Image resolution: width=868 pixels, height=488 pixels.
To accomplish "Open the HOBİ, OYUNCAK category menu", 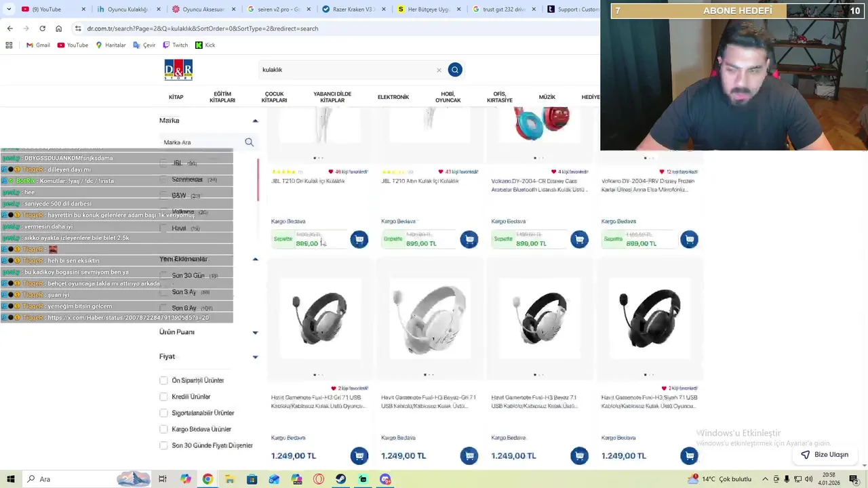I will pyautogui.click(x=448, y=97).
